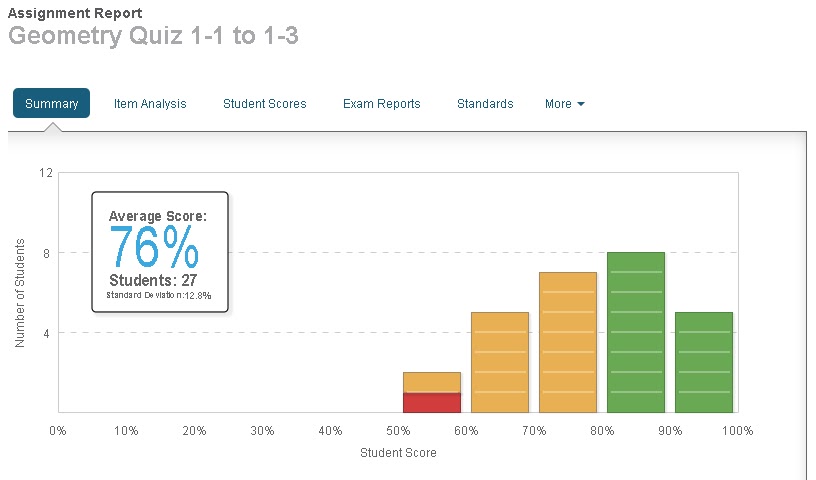
Task: Click the Average Score 76% value
Action: (154, 247)
